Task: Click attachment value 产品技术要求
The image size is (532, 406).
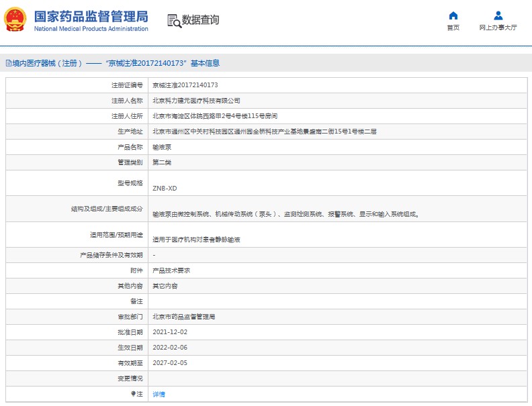Action: [x=171, y=270]
